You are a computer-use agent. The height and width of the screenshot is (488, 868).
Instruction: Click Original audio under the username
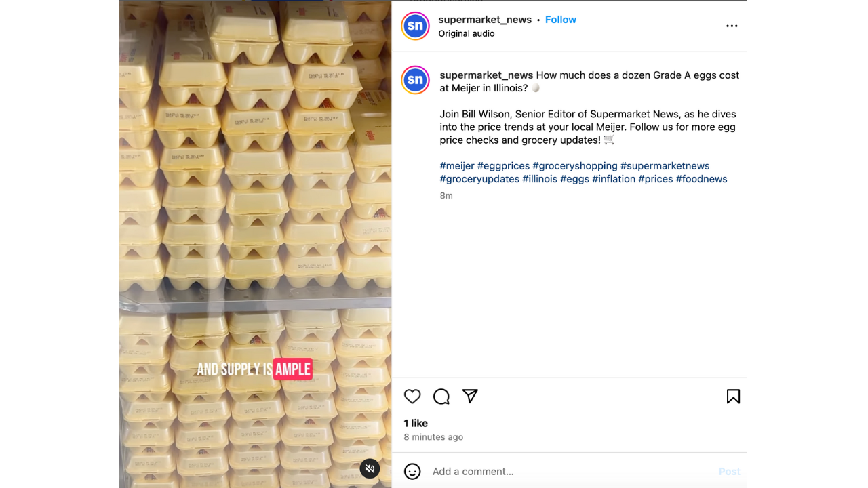(x=466, y=33)
